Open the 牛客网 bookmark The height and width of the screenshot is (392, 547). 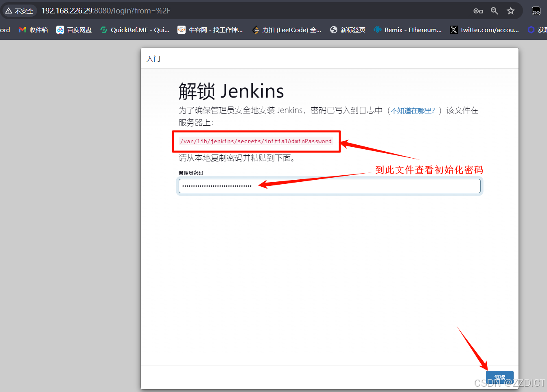coord(210,30)
